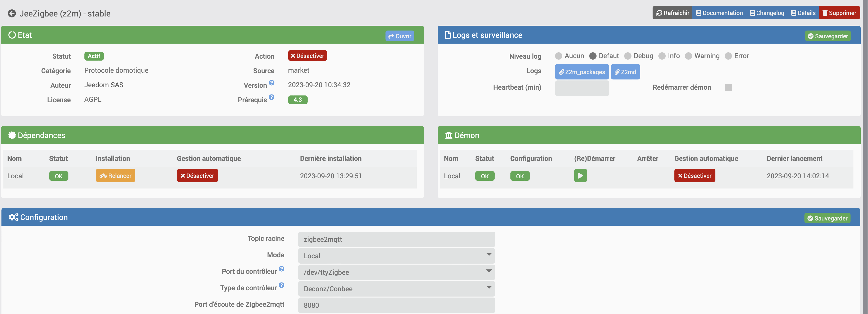This screenshot has height=314, width=868.
Task: Open Type de contrôleur dropdown
Action: (x=396, y=289)
